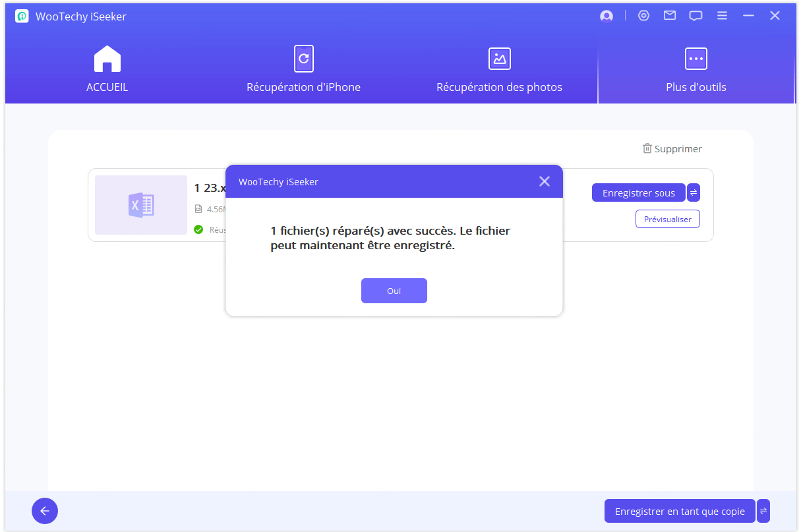Click the green success checkmark icon
801x532 pixels.
198,229
